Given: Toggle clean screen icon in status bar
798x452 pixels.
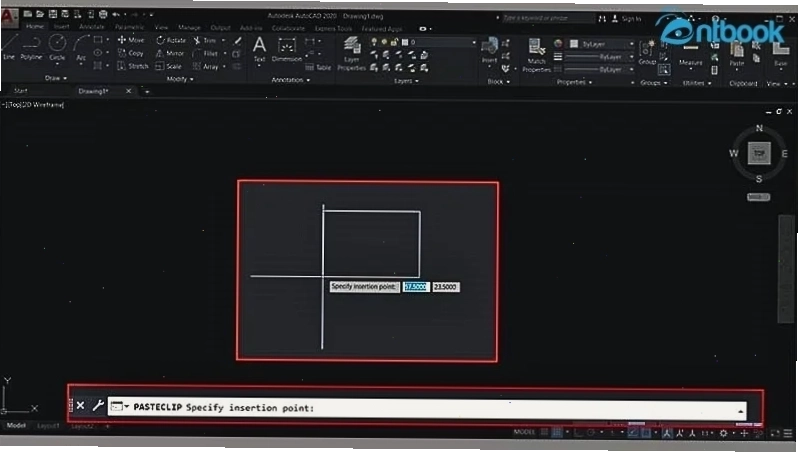Looking at the screenshot, I should point(775,434).
